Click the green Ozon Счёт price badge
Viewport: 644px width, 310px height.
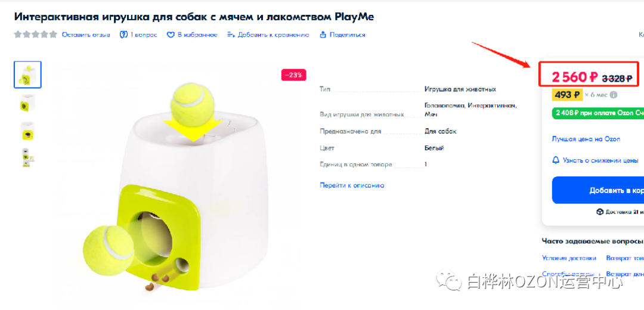(598, 113)
